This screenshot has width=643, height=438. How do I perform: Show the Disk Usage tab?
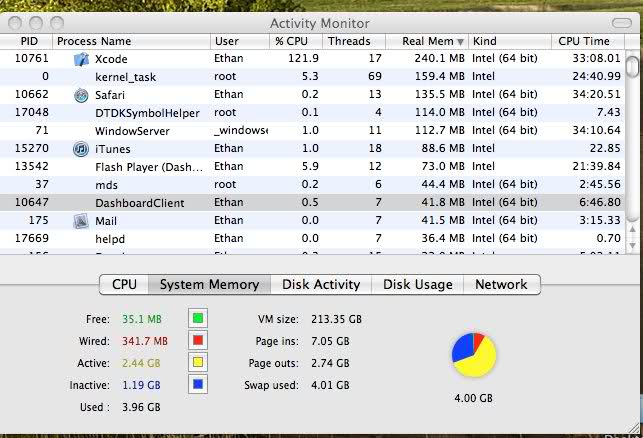pyautogui.click(x=417, y=284)
